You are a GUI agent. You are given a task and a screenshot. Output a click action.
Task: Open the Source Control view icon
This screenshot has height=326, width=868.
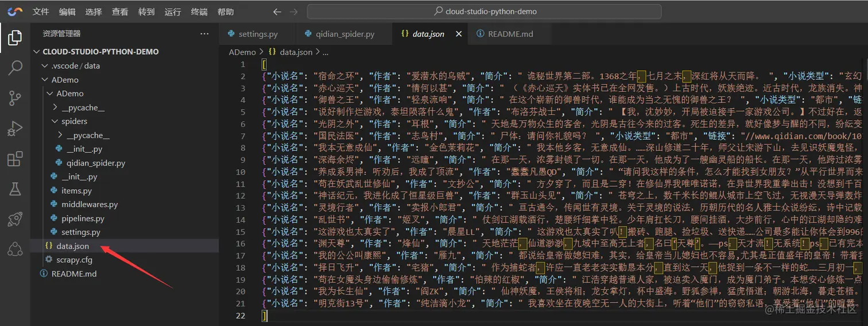pos(15,98)
